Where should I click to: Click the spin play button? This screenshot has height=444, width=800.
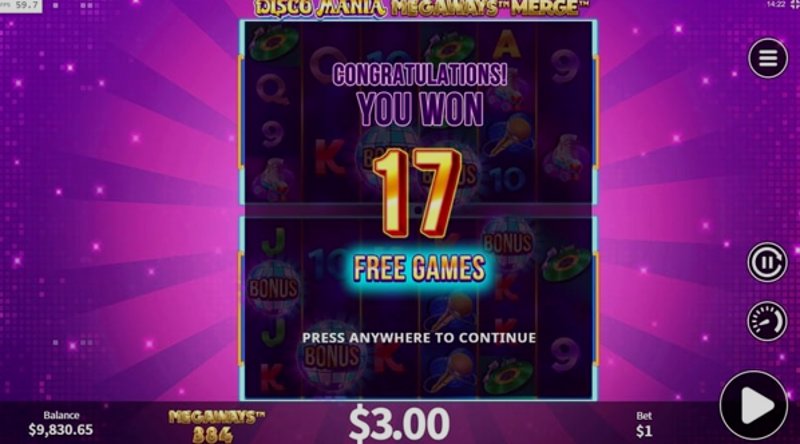pos(754,405)
